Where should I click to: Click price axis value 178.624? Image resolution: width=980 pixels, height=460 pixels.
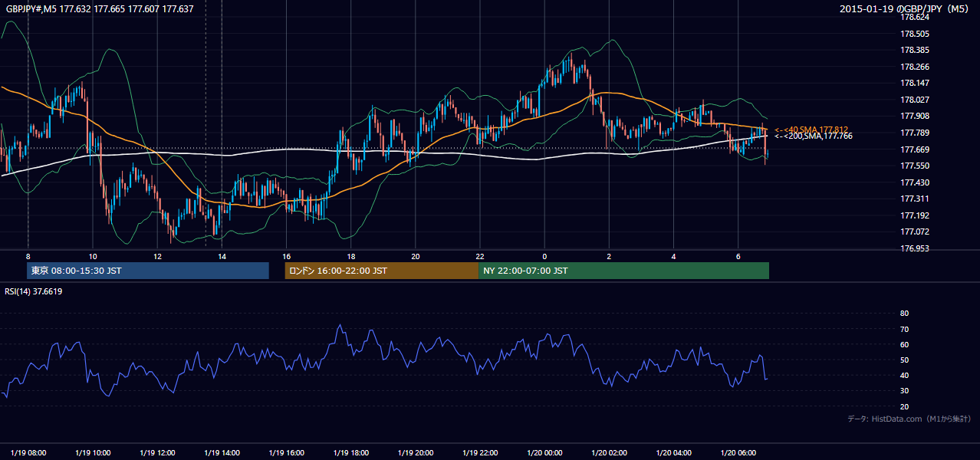coord(915,17)
